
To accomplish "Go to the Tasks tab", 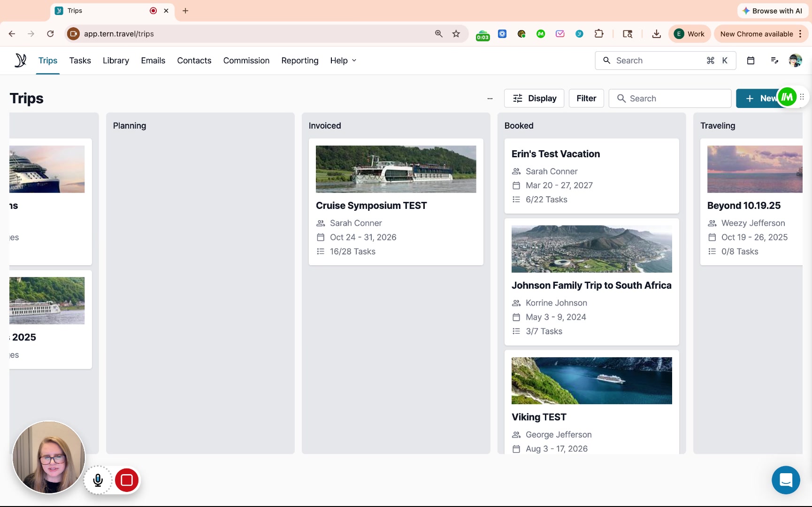I will [x=80, y=61].
